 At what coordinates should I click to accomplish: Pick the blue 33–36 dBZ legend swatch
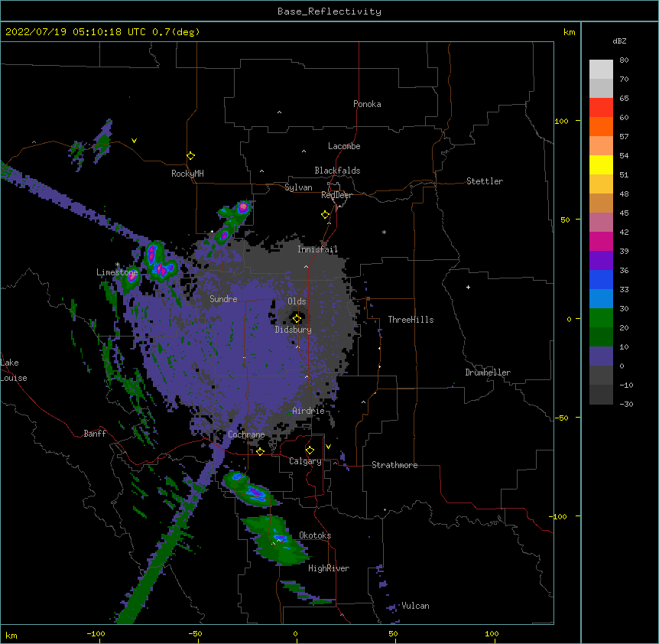pyautogui.click(x=601, y=279)
